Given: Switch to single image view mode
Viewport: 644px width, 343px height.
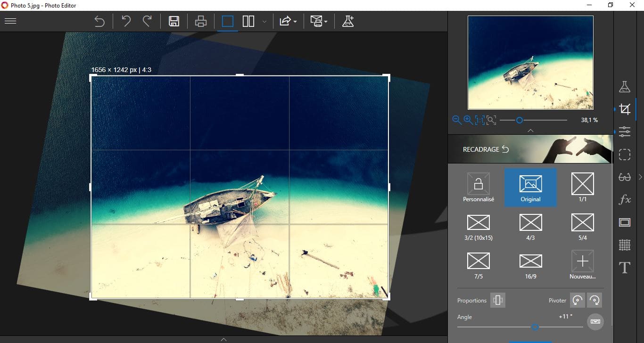Looking at the screenshot, I should point(228,21).
